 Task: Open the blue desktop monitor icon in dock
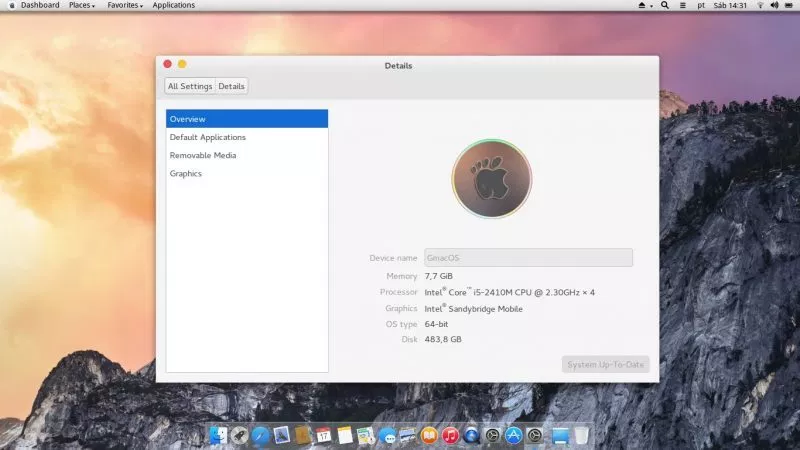pyautogui.click(x=560, y=435)
